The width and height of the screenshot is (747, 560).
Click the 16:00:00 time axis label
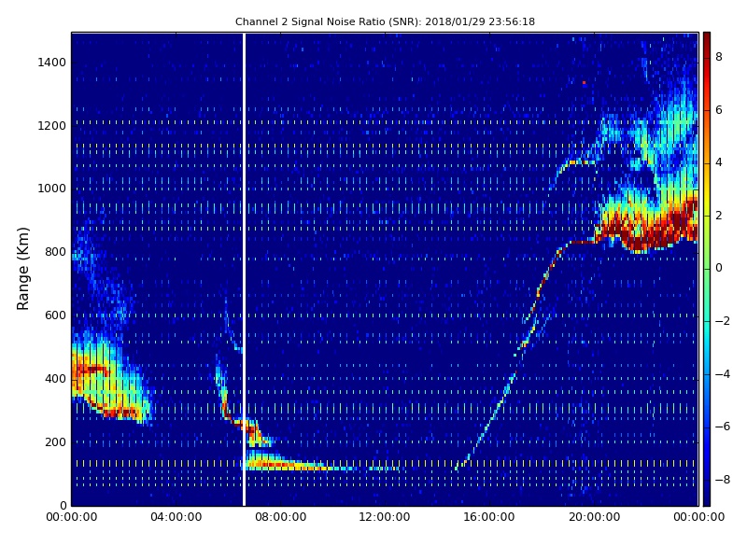click(x=489, y=517)
